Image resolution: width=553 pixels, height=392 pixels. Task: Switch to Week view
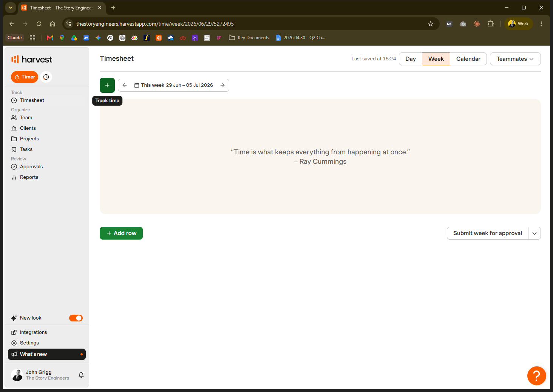[x=436, y=59]
